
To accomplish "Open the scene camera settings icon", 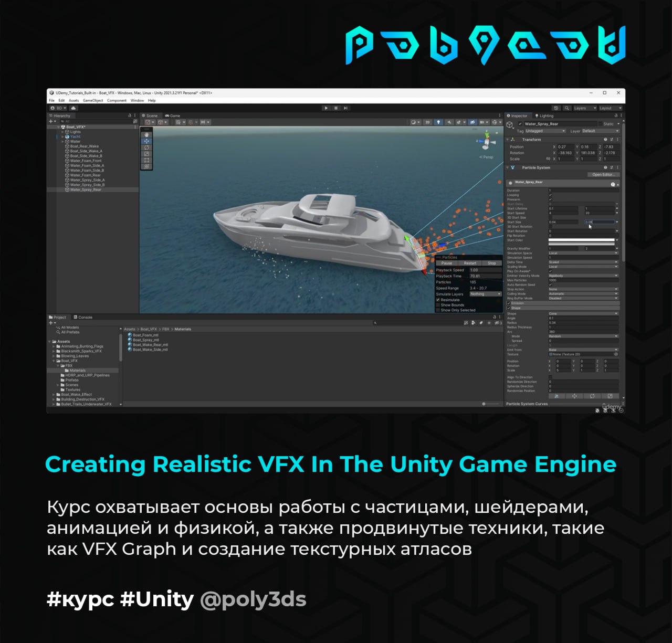I will coord(483,122).
